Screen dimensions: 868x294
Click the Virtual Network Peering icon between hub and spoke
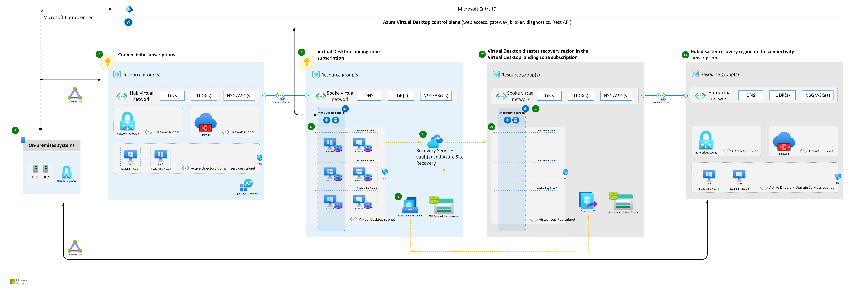coord(280,96)
